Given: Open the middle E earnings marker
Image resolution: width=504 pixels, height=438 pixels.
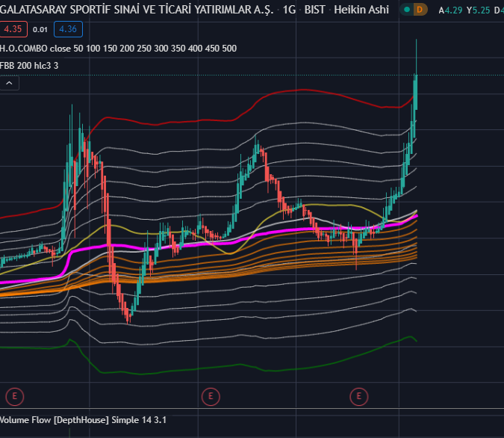Looking at the screenshot, I should pyautogui.click(x=211, y=396).
